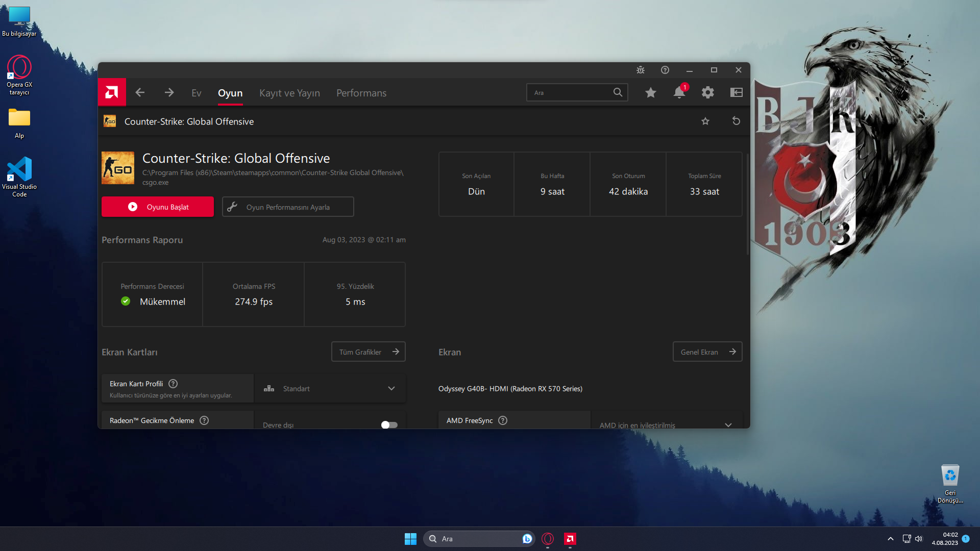Open the help question mark icon

[x=665, y=70]
